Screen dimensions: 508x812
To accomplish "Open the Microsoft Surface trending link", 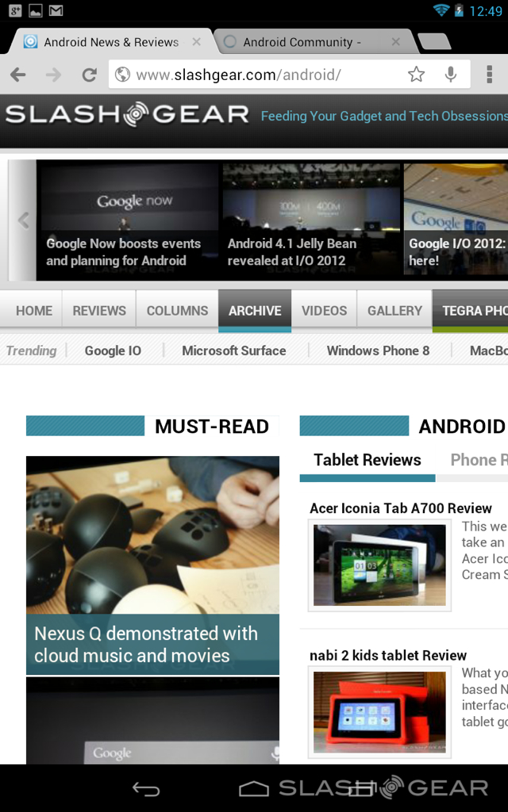I will click(x=234, y=350).
